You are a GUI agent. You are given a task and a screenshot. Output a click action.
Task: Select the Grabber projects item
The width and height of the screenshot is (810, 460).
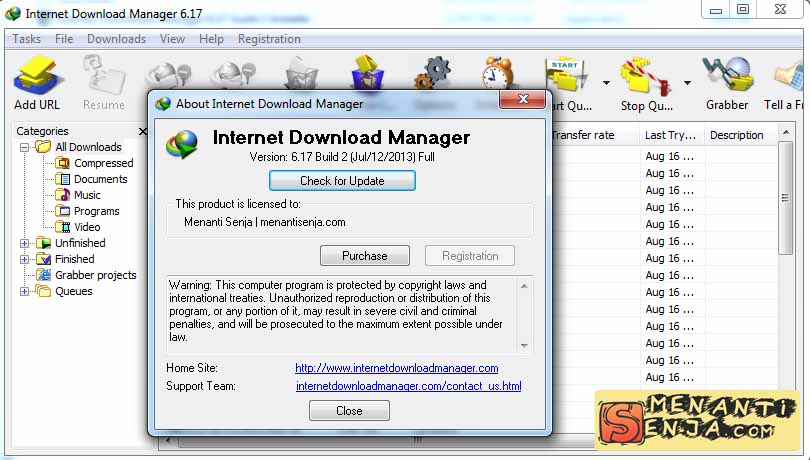(96, 275)
